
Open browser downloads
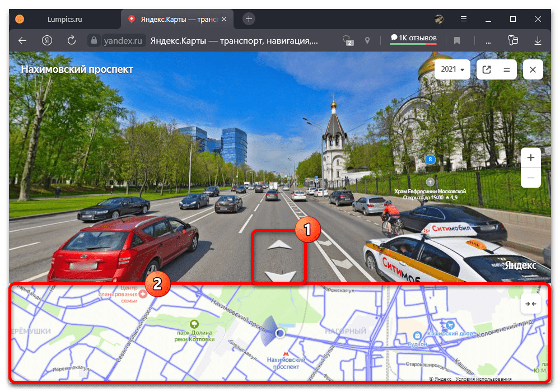pos(538,40)
